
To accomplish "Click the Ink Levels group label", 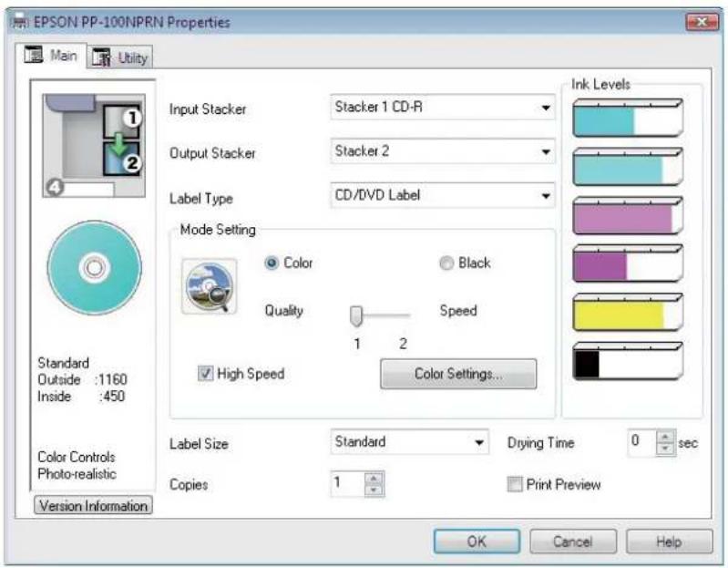I will (600, 85).
